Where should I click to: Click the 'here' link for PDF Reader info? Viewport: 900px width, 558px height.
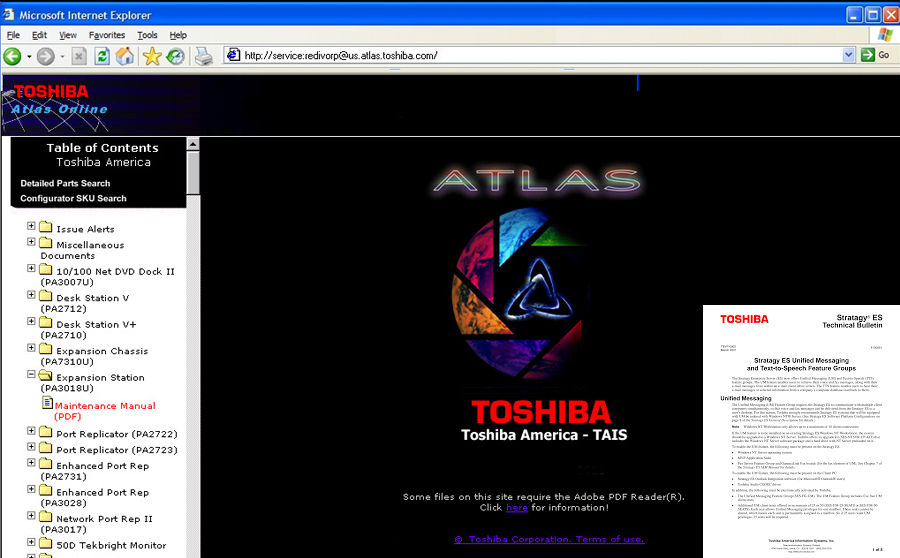[517, 507]
